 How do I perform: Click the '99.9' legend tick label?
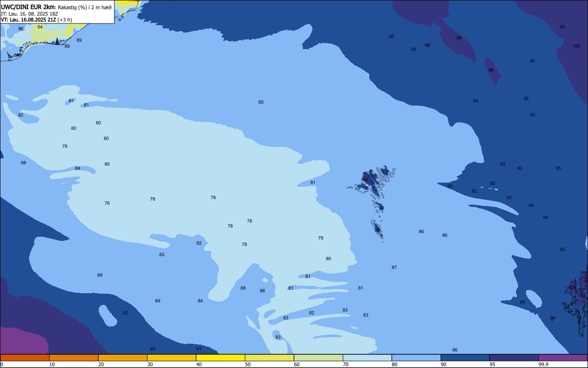tap(543, 364)
